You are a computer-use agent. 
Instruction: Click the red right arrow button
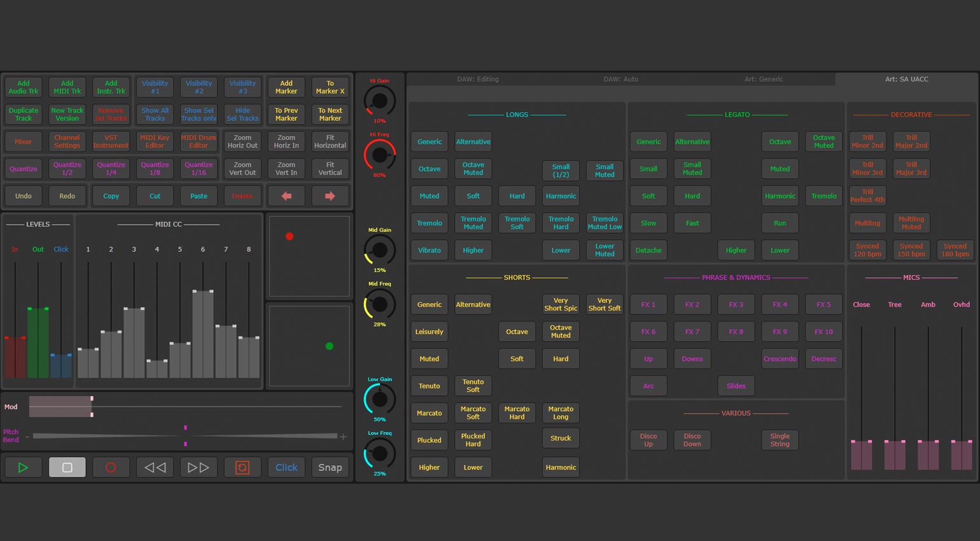[x=330, y=196]
